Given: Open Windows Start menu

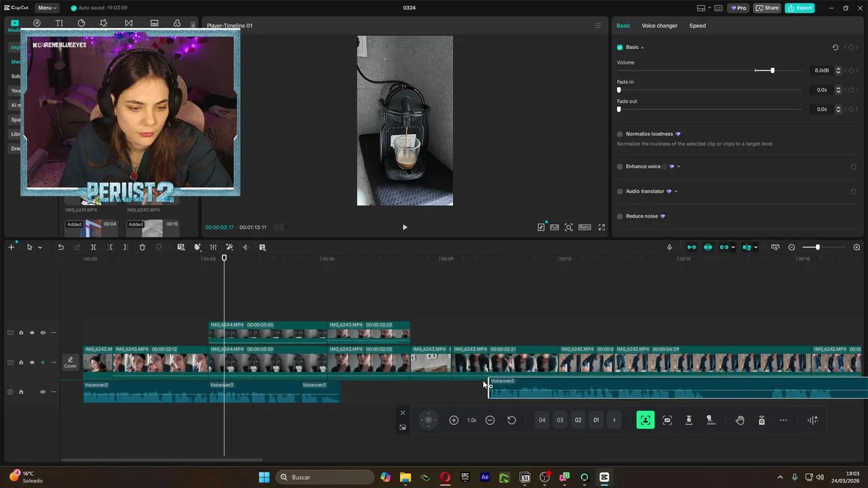Looking at the screenshot, I should (x=264, y=477).
